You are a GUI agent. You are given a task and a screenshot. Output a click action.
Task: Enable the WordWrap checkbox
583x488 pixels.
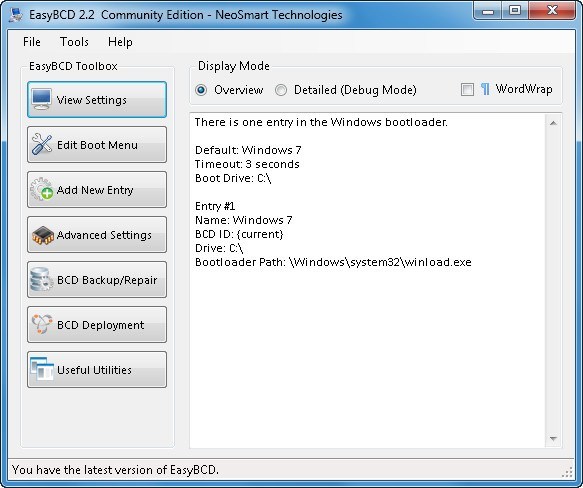coord(467,90)
